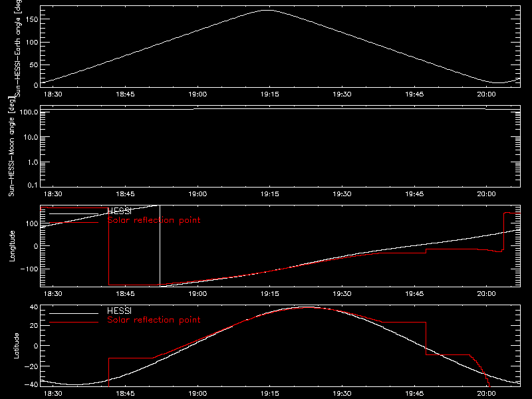
Task: Select the Longitude axis label
Action: (12, 246)
